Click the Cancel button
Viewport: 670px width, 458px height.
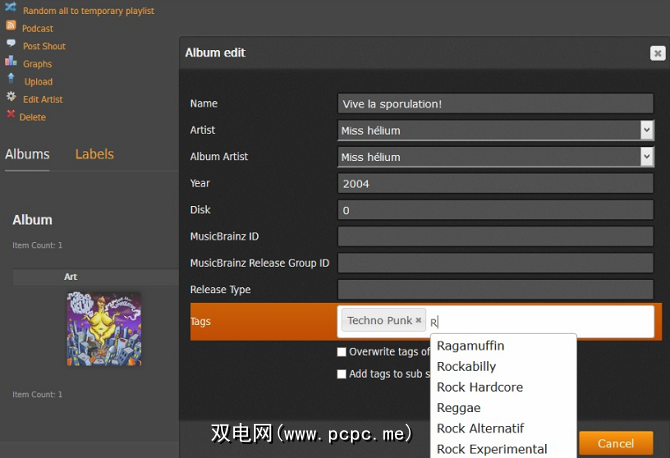click(x=616, y=443)
